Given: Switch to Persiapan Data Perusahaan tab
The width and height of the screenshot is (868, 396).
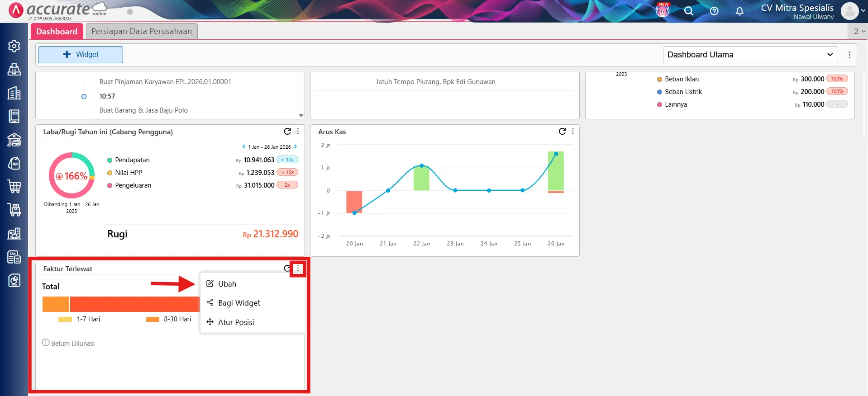Looking at the screenshot, I should [142, 31].
